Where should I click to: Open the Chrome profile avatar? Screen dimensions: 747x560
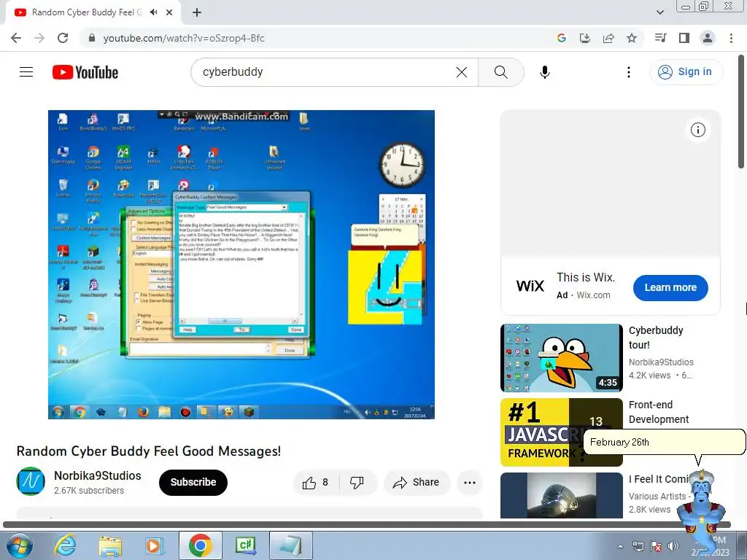pos(708,38)
